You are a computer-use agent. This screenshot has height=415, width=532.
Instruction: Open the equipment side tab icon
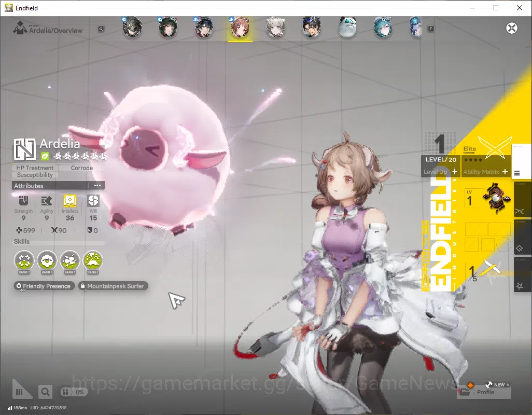[x=520, y=248]
